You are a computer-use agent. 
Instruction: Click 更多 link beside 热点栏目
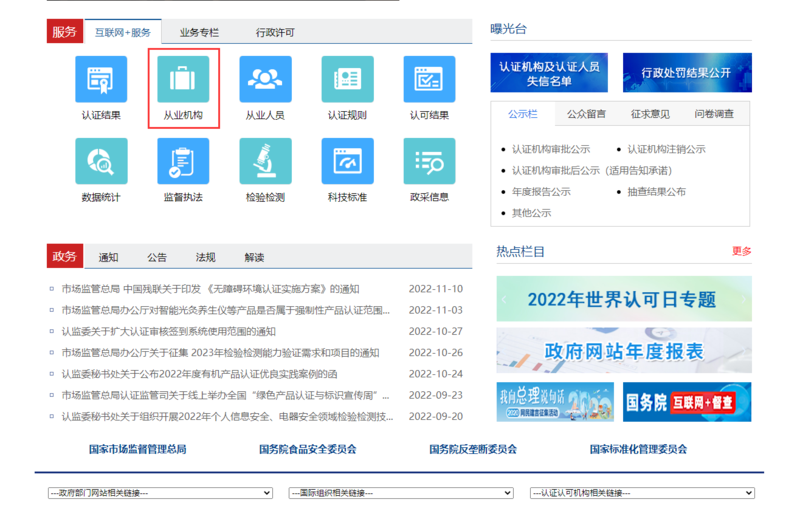[742, 251]
